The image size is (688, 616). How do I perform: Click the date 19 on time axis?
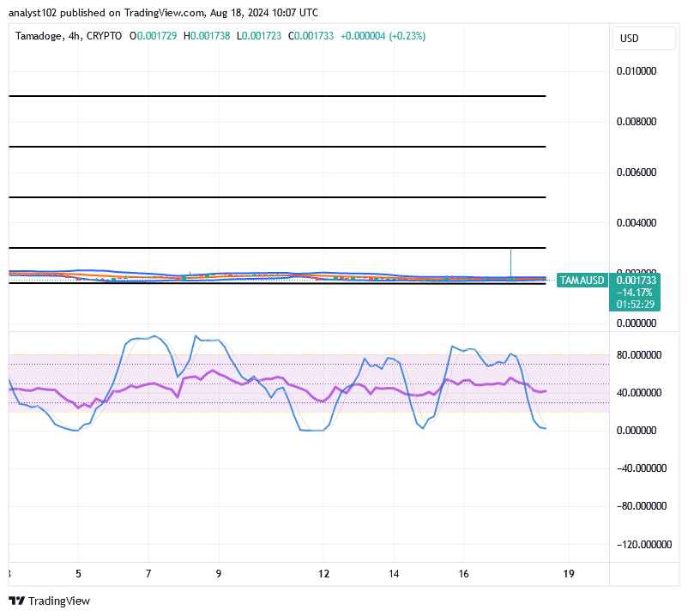[x=567, y=572]
